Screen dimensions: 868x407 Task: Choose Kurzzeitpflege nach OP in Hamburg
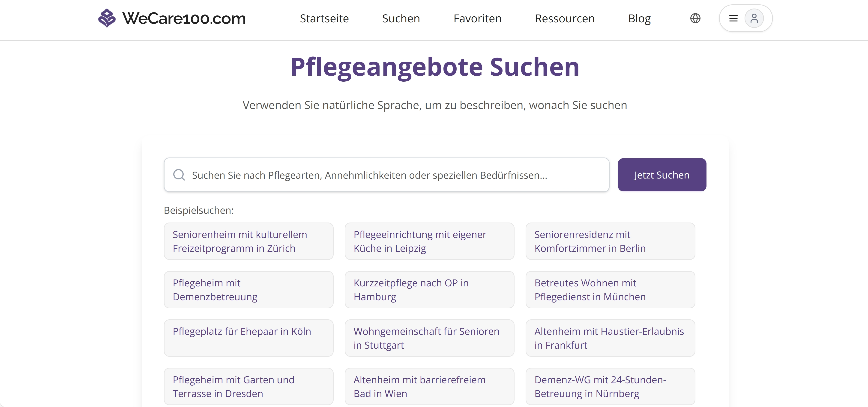429,290
